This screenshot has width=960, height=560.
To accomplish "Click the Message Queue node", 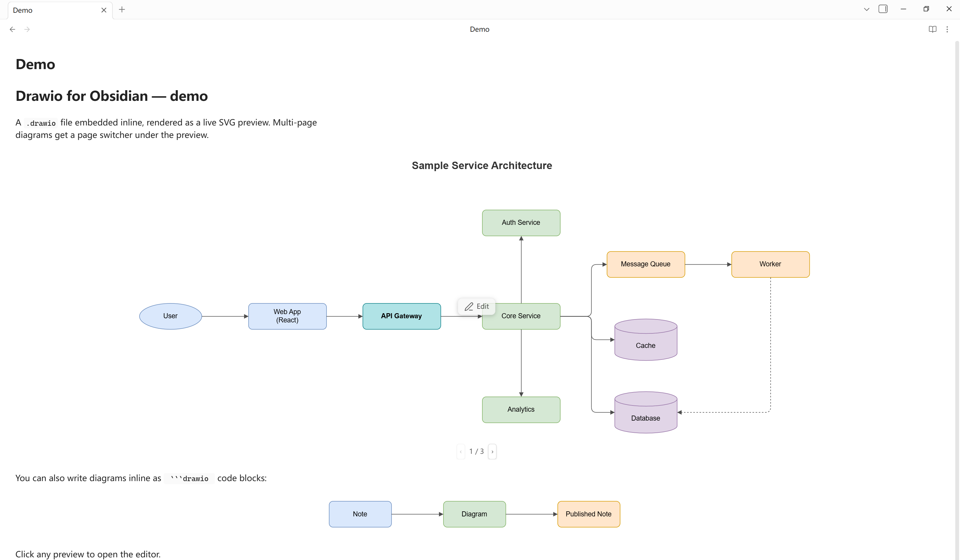I will pos(646,264).
